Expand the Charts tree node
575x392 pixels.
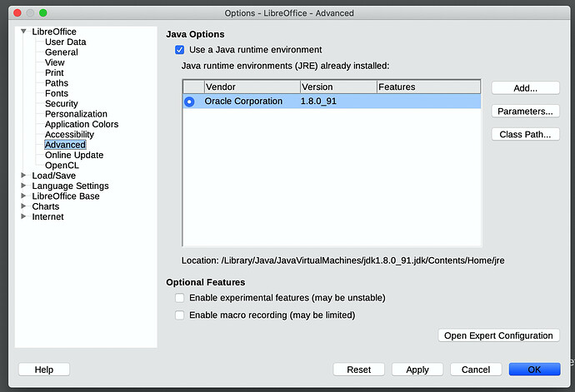tap(23, 206)
